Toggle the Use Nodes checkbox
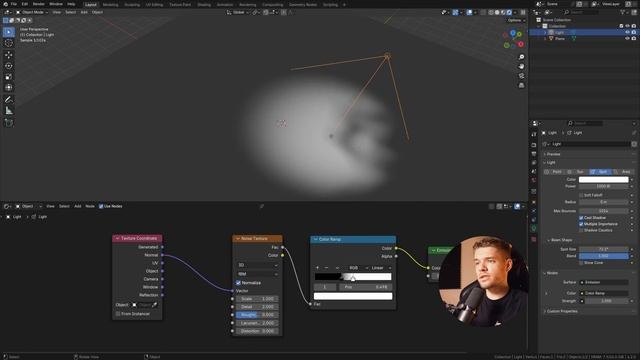The width and height of the screenshot is (640, 360). pyautogui.click(x=101, y=206)
